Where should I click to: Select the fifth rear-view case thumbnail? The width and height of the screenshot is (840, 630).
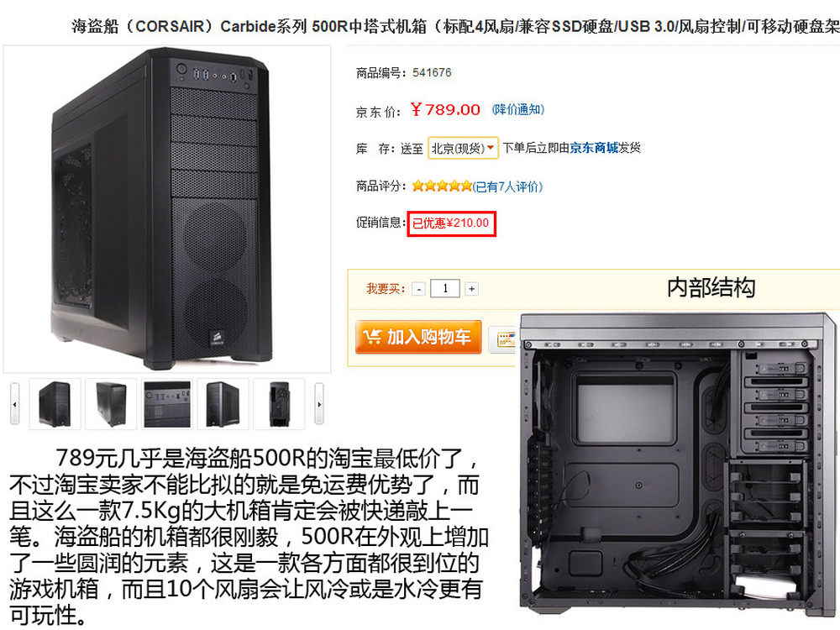click(x=279, y=404)
